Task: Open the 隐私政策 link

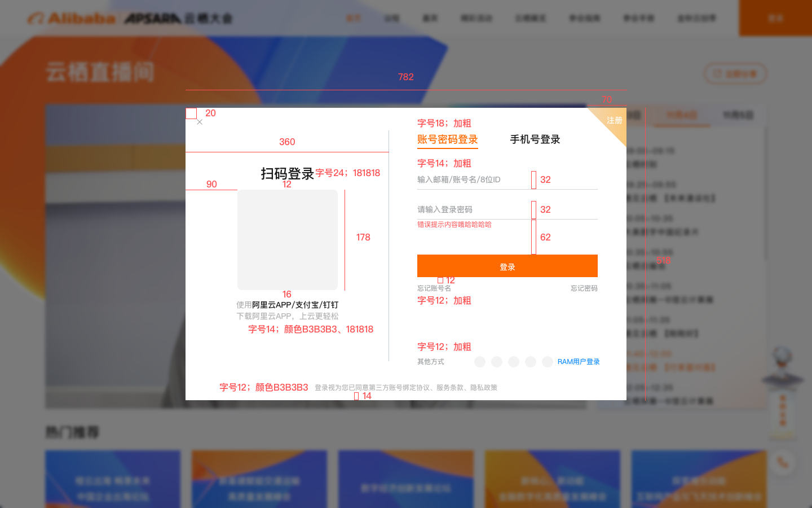Action: pos(484,388)
